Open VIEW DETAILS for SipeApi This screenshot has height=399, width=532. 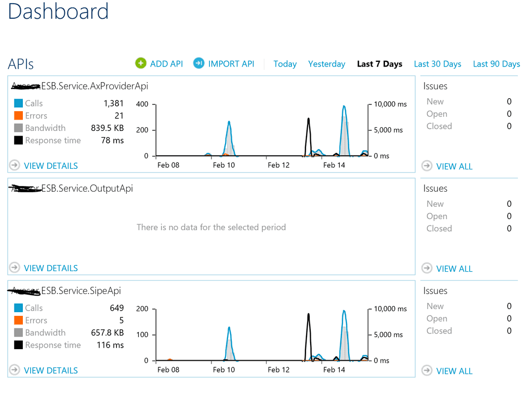pos(51,370)
